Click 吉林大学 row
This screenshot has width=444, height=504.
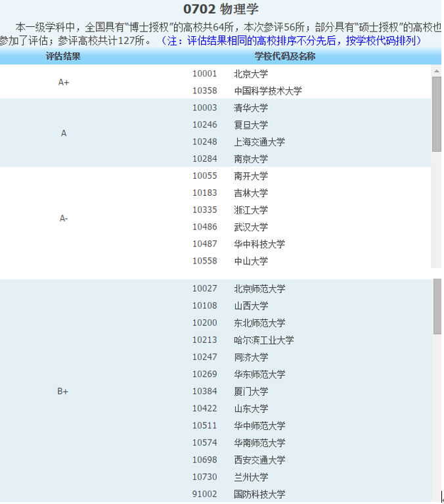pyautogui.click(x=251, y=193)
